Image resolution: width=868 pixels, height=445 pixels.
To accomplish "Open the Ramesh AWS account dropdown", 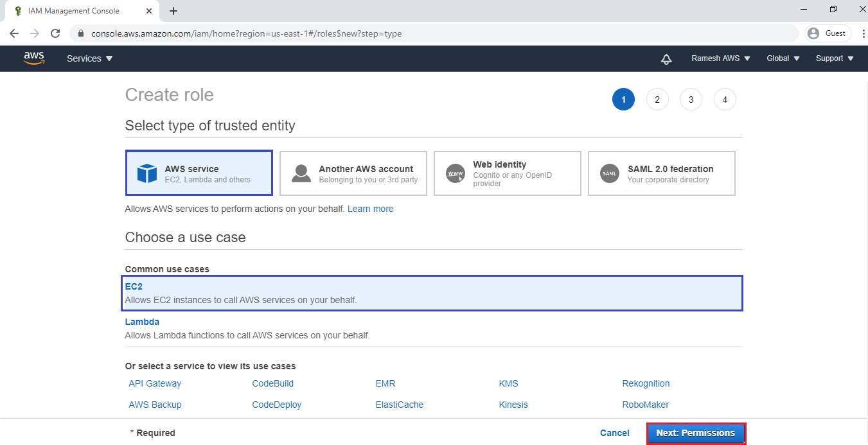I will (720, 58).
